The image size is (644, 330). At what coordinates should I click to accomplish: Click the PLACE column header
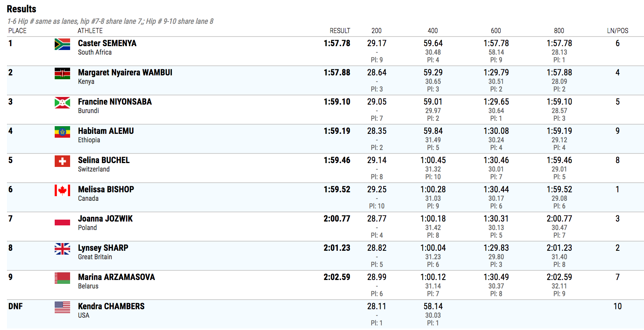click(x=17, y=31)
